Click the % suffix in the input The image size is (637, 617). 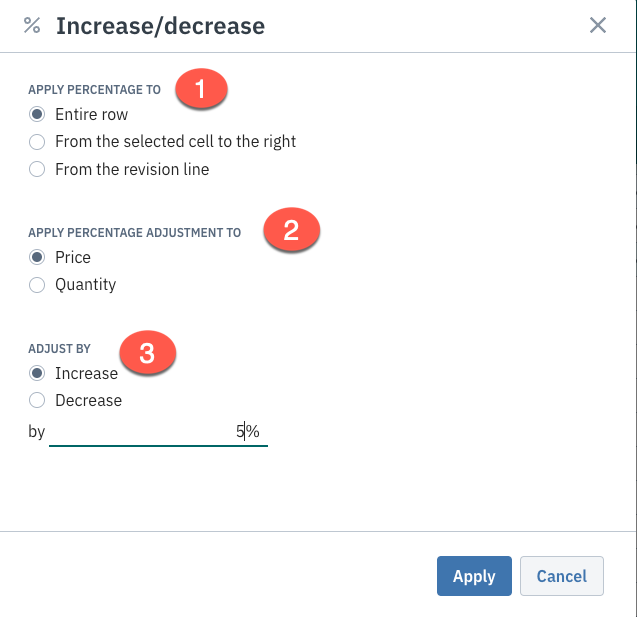253,431
